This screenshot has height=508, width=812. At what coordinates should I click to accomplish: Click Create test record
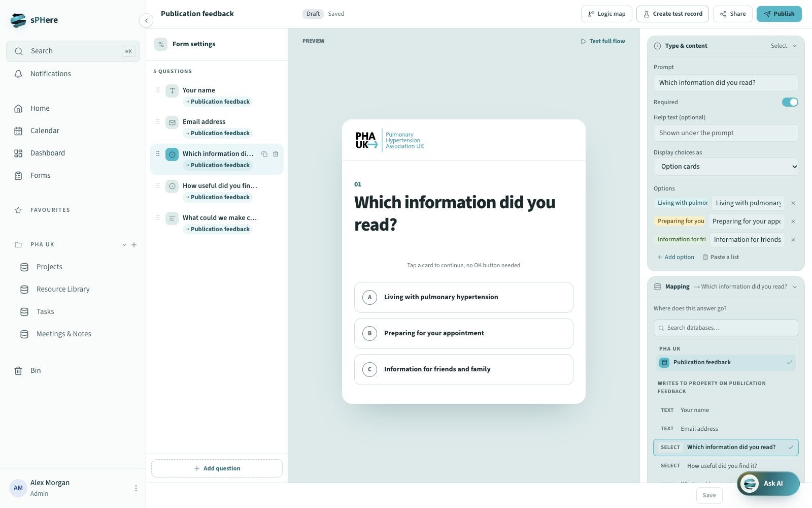click(672, 14)
